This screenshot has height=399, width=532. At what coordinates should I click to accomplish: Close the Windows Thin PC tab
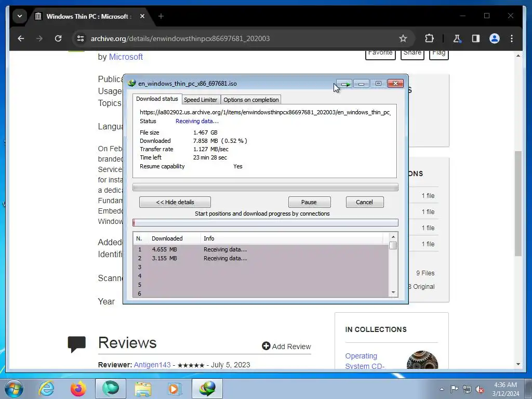(142, 16)
